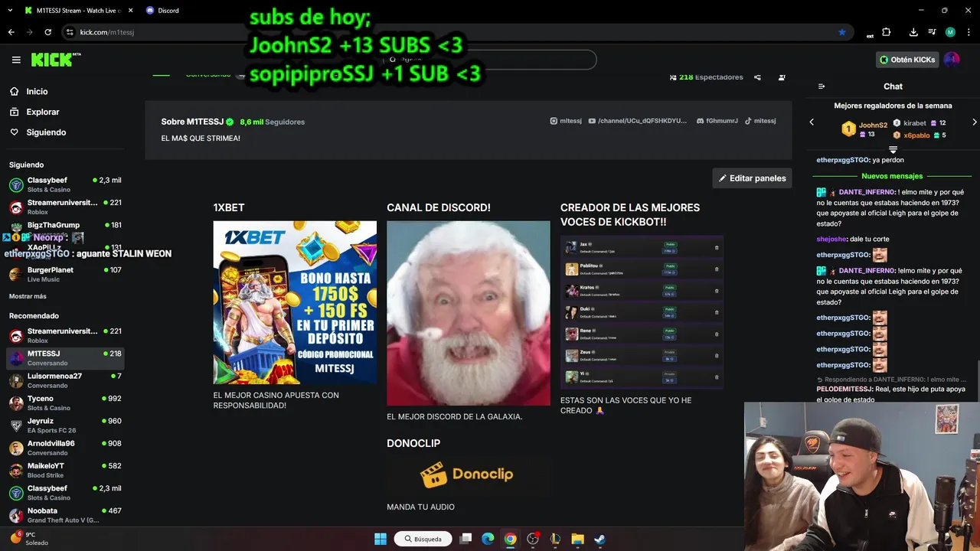Click x6pablo in top gifters
The width and height of the screenshot is (980, 551).
916,135
